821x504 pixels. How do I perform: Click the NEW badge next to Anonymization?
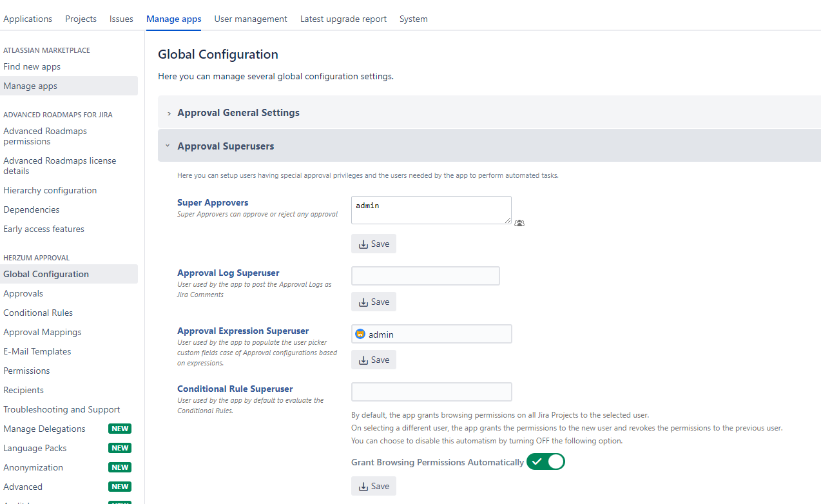120,467
